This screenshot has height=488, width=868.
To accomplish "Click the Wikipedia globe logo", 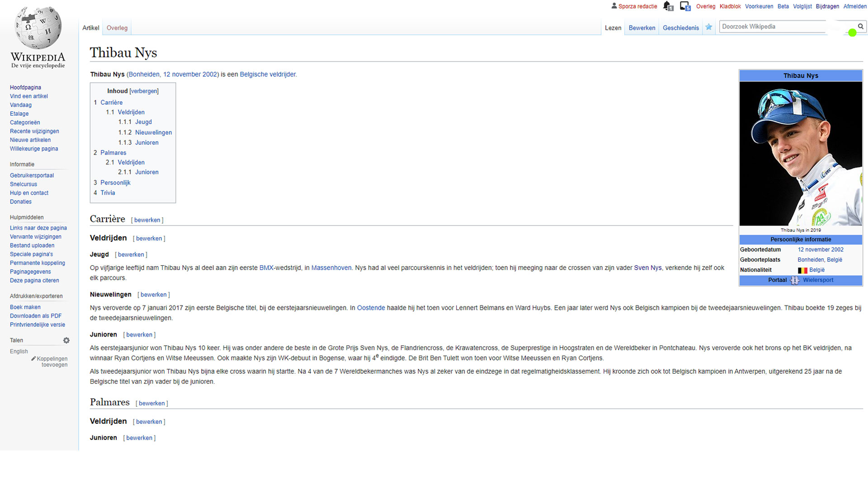I will (x=38, y=28).
